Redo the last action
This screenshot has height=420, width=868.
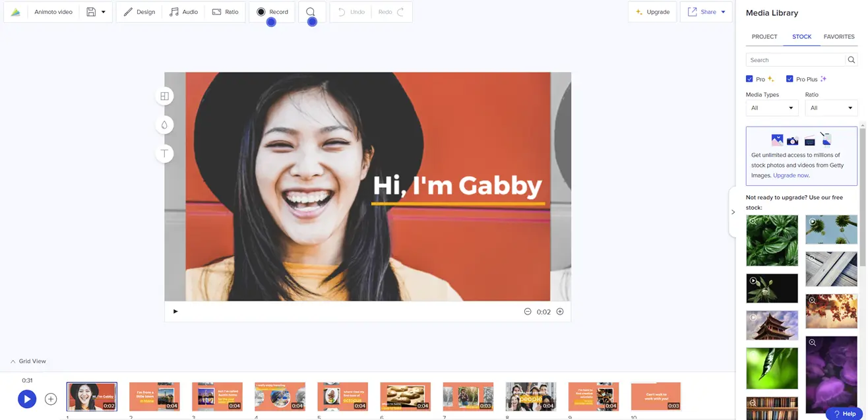(391, 12)
